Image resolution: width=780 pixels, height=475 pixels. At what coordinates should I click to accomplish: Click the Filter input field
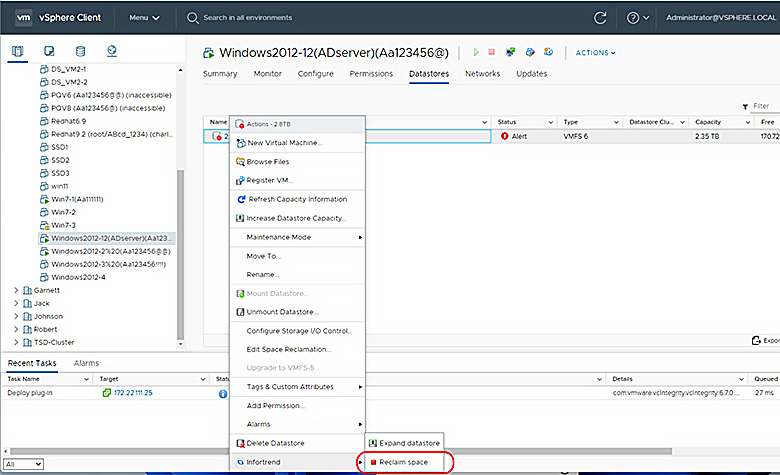pos(765,106)
